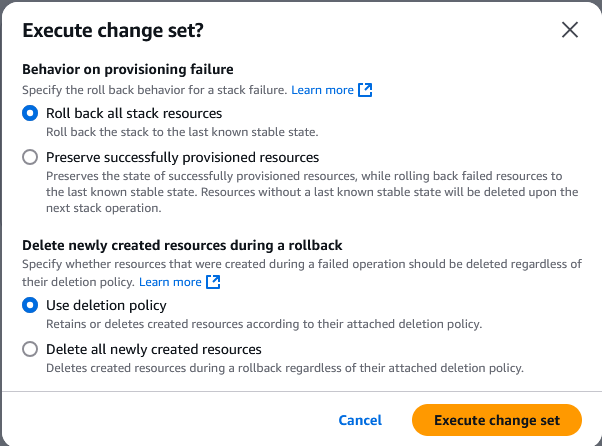
Task: Click the 'Behavior on provisioning failure' heading
Action: pos(128,69)
